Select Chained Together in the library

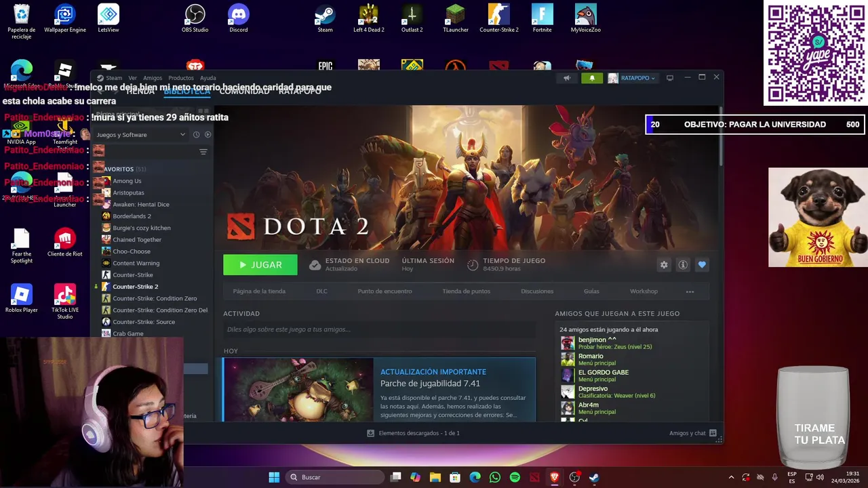pyautogui.click(x=137, y=239)
